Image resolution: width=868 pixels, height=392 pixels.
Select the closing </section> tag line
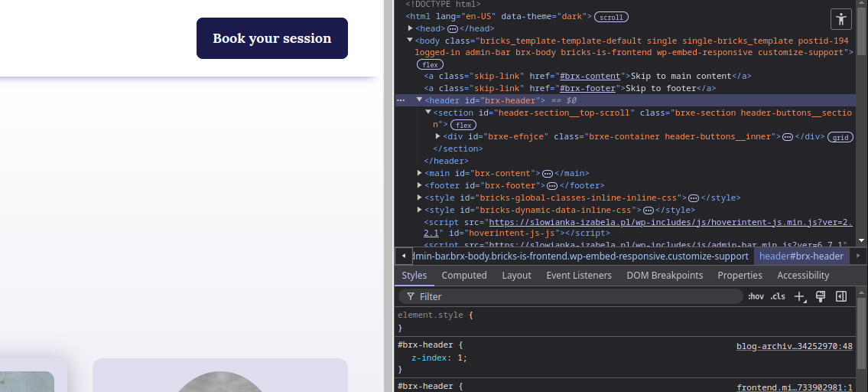point(458,149)
